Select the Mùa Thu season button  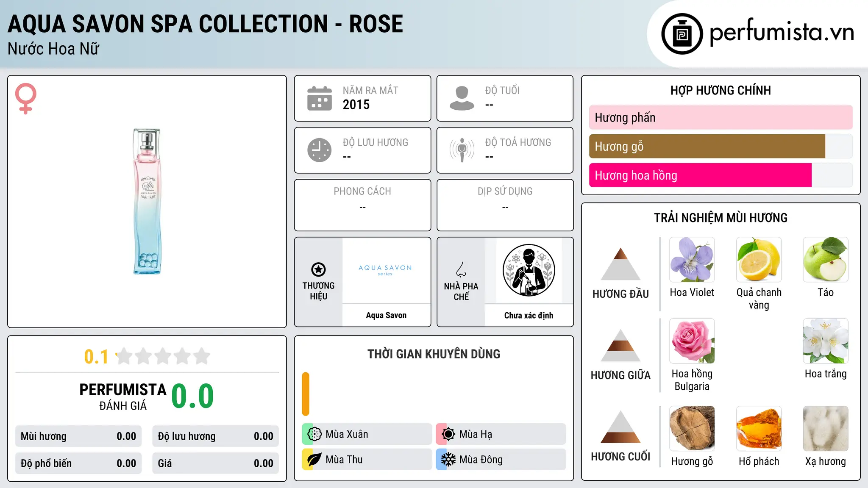coord(367,460)
